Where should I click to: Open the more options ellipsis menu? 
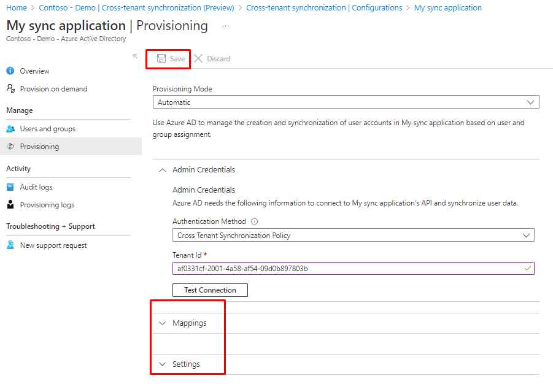pyautogui.click(x=225, y=26)
